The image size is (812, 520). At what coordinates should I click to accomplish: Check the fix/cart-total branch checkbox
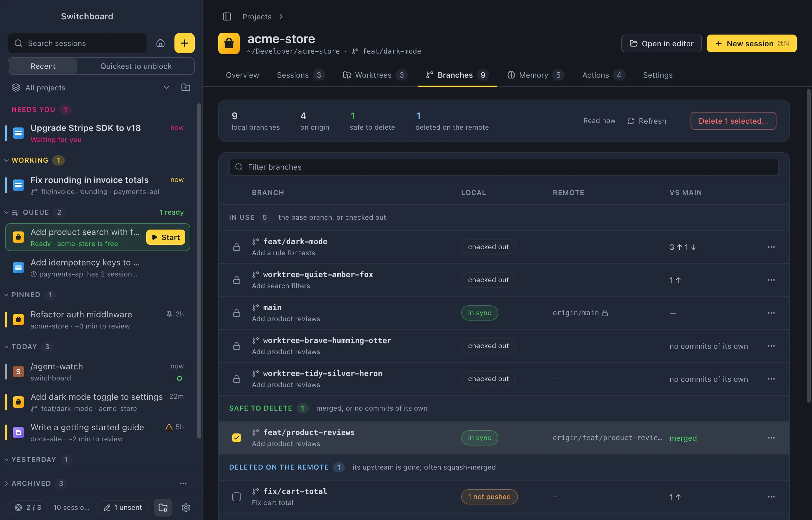click(237, 497)
